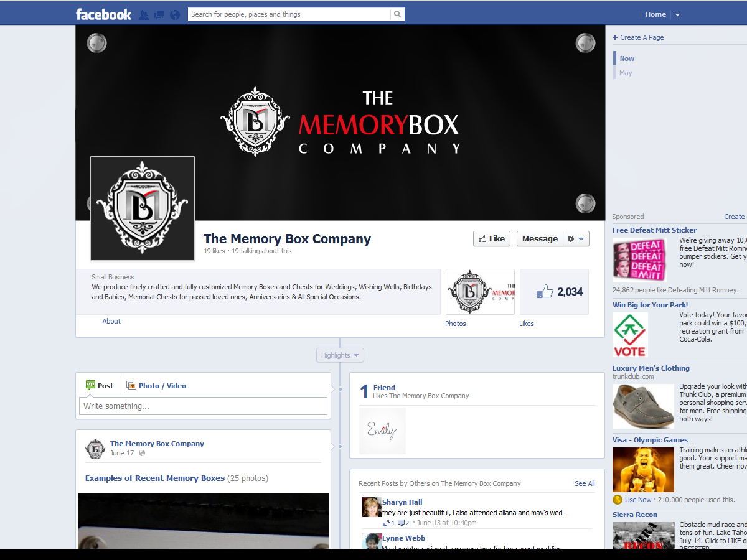Open Examples of Recent Memory Boxes album
Screen dimensions: 747x560
pos(155,478)
